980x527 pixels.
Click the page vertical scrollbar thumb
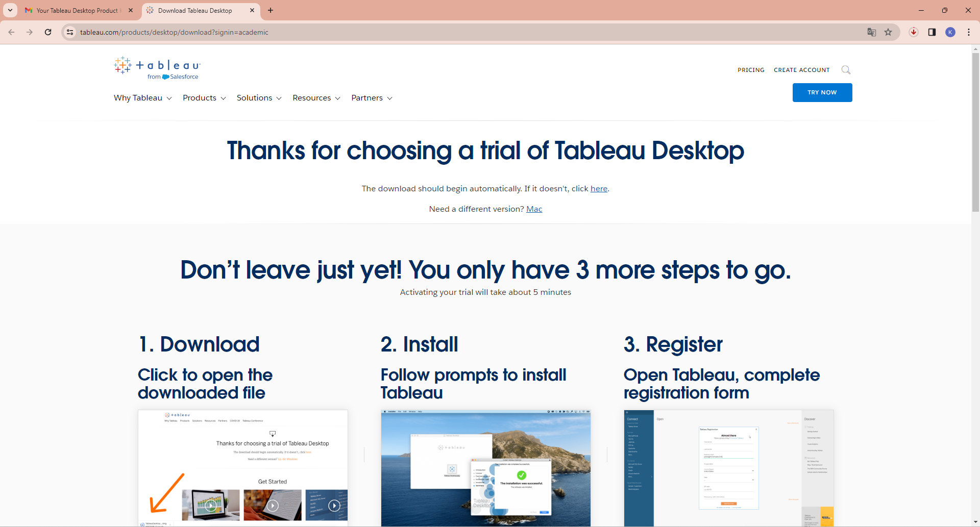point(975,133)
